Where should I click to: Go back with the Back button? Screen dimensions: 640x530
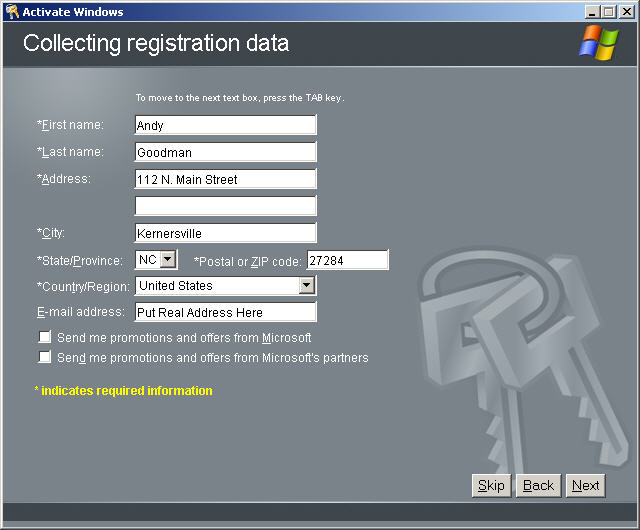pyautogui.click(x=538, y=485)
